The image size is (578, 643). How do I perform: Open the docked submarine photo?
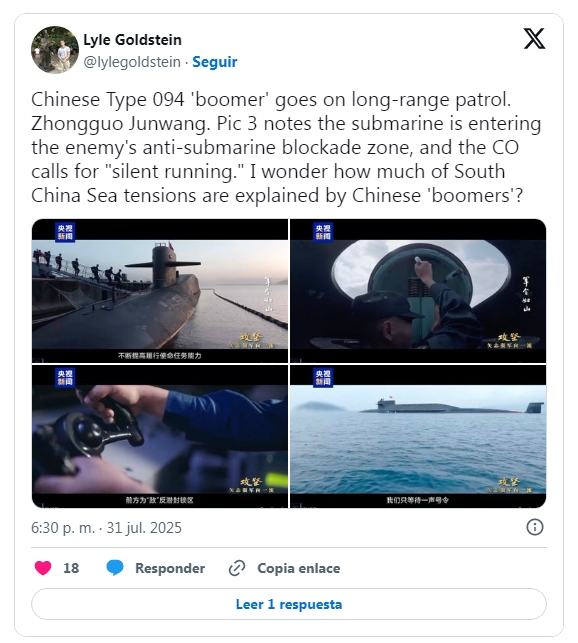point(160,291)
